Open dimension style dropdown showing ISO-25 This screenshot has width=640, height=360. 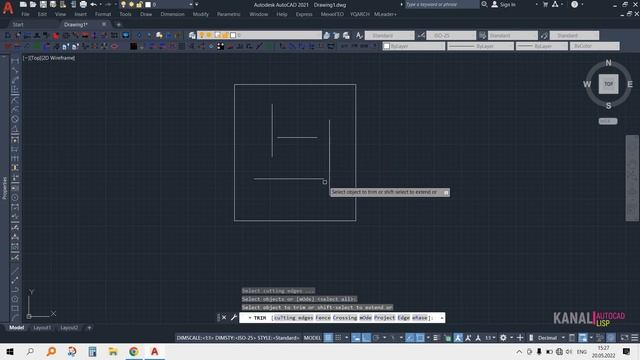point(451,36)
